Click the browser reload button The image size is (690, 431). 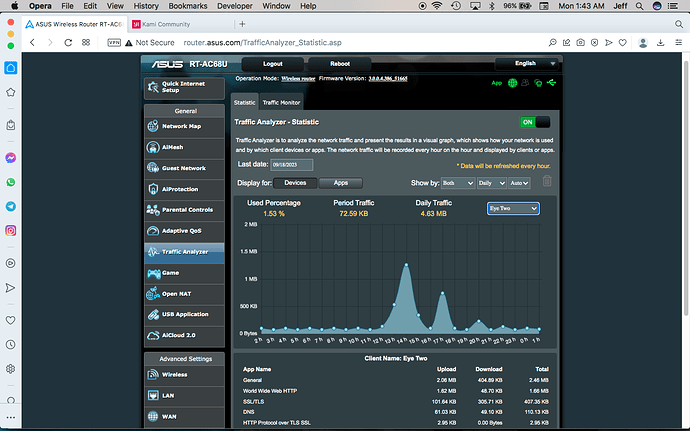pyautogui.click(x=68, y=43)
